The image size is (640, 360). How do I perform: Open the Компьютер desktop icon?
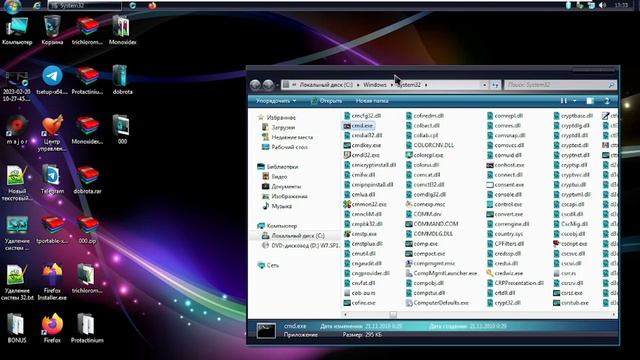pyautogui.click(x=17, y=31)
